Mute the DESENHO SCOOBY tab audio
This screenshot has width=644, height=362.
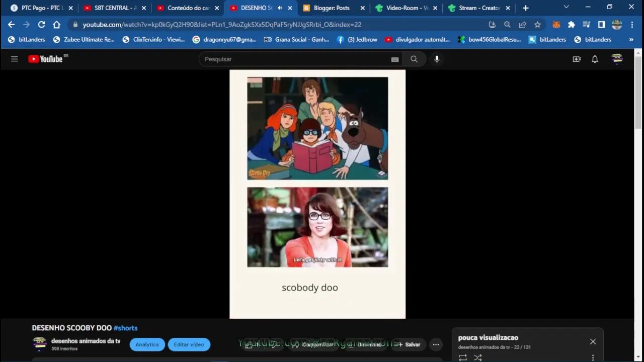click(280, 8)
